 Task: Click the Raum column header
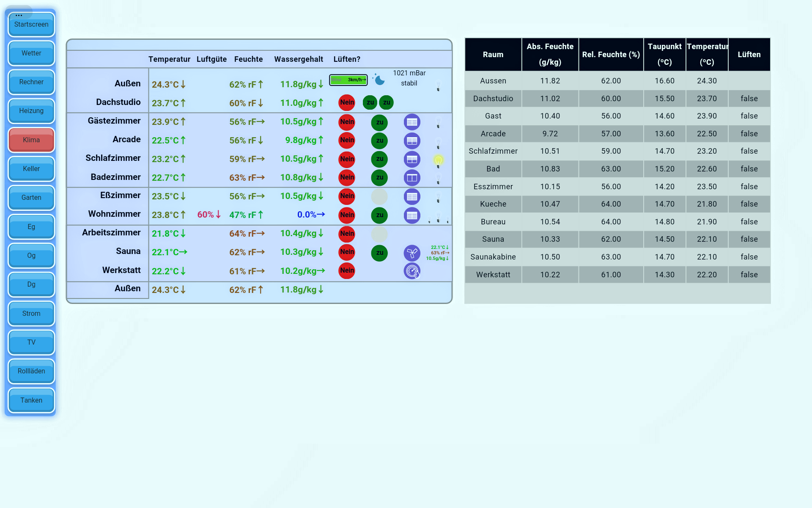(x=493, y=55)
